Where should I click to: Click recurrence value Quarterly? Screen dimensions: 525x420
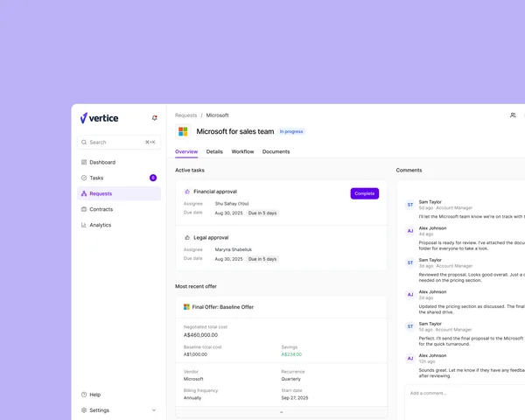coord(291,379)
